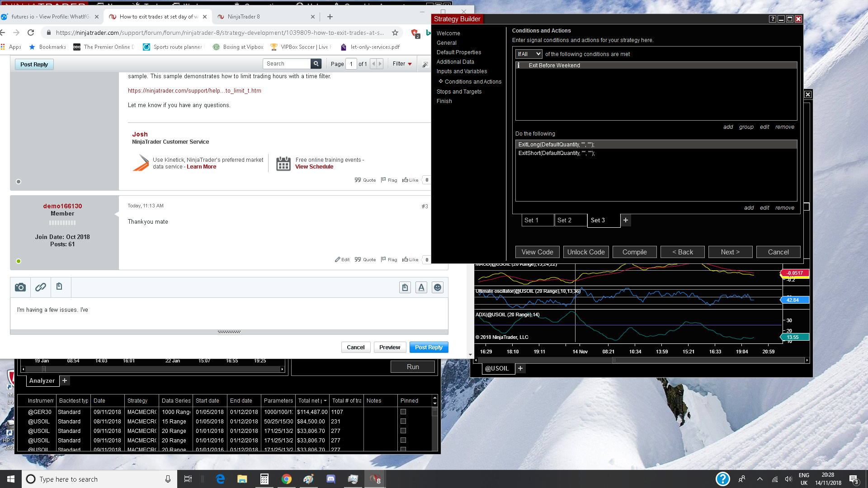Open Chrome from the taskbar
868x488 pixels.
point(286,479)
